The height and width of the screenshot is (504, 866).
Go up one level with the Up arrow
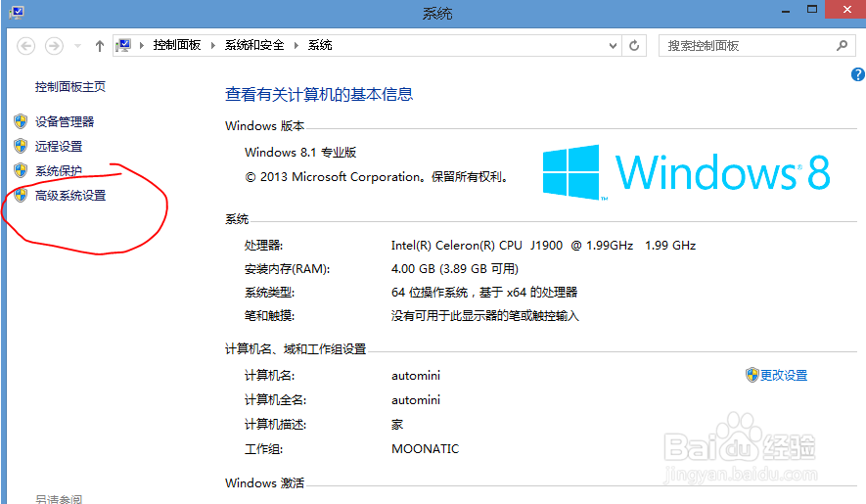point(100,46)
